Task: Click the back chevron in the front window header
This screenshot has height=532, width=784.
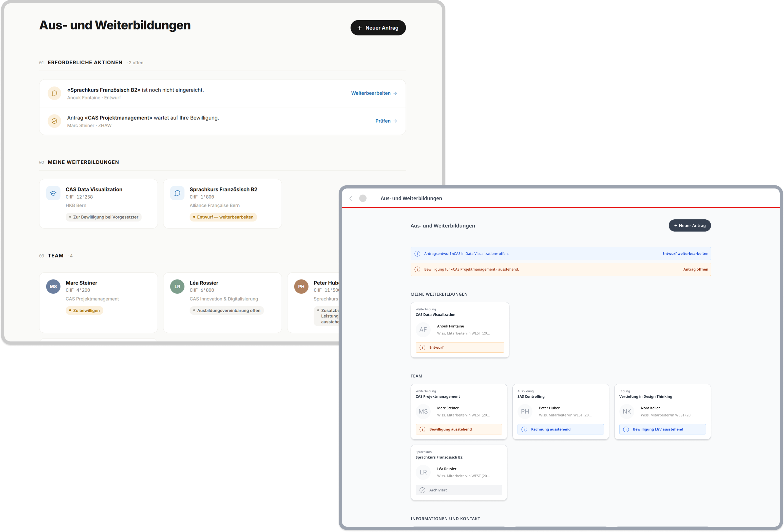Action: tap(351, 198)
